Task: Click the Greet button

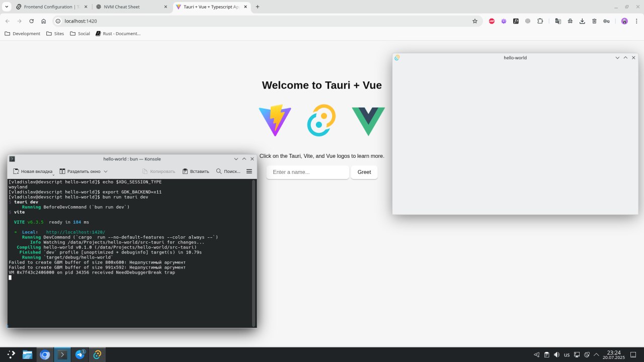Action: [364, 172]
